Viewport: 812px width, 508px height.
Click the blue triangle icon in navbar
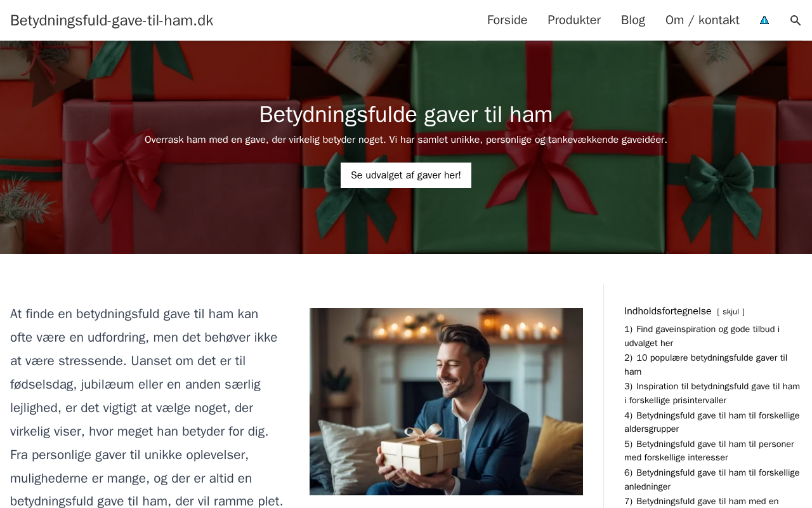(x=764, y=20)
